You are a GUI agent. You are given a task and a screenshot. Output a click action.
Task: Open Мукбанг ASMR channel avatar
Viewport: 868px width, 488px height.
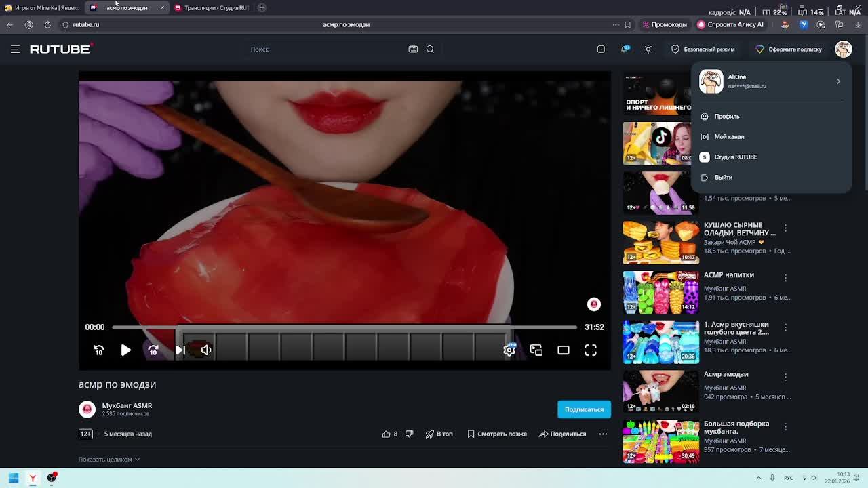[87, 409]
